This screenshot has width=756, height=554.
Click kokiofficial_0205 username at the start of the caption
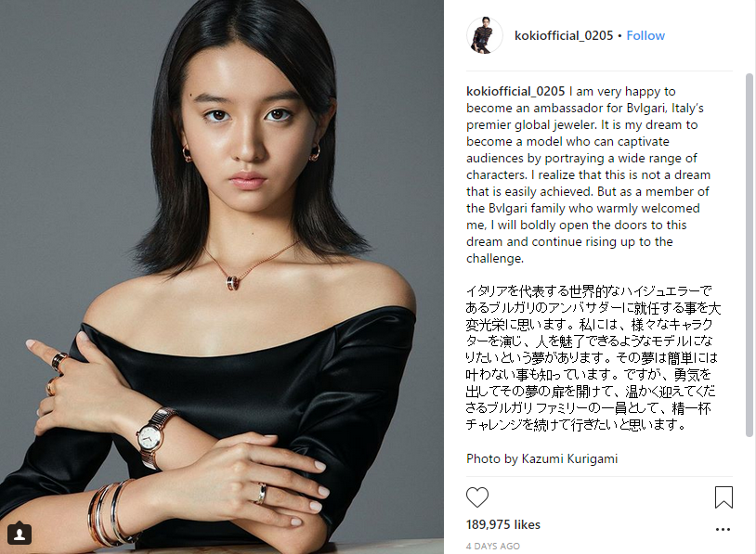pos(515,92)
